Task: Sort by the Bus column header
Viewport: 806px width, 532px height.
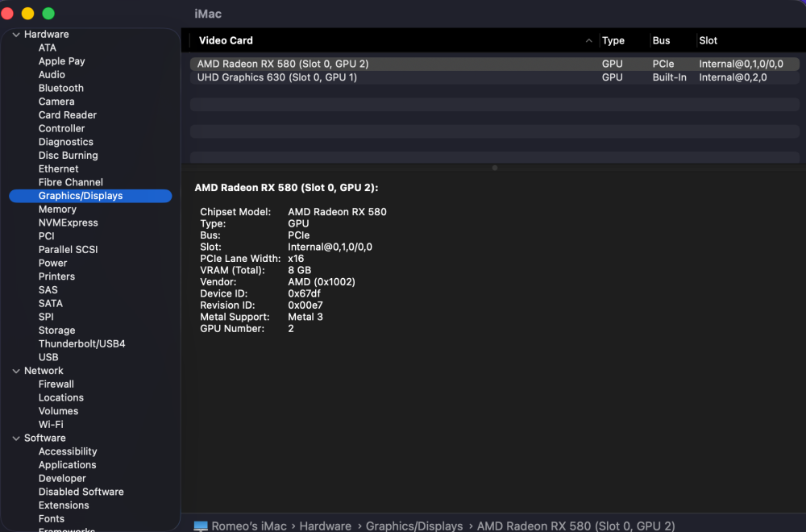Action: tap(661, 40)
